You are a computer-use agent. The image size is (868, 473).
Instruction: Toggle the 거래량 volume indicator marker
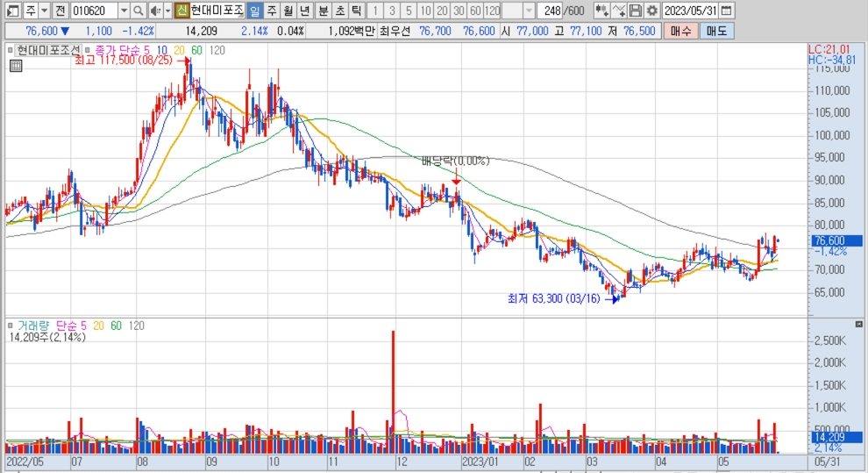click(x=11, y=326)
